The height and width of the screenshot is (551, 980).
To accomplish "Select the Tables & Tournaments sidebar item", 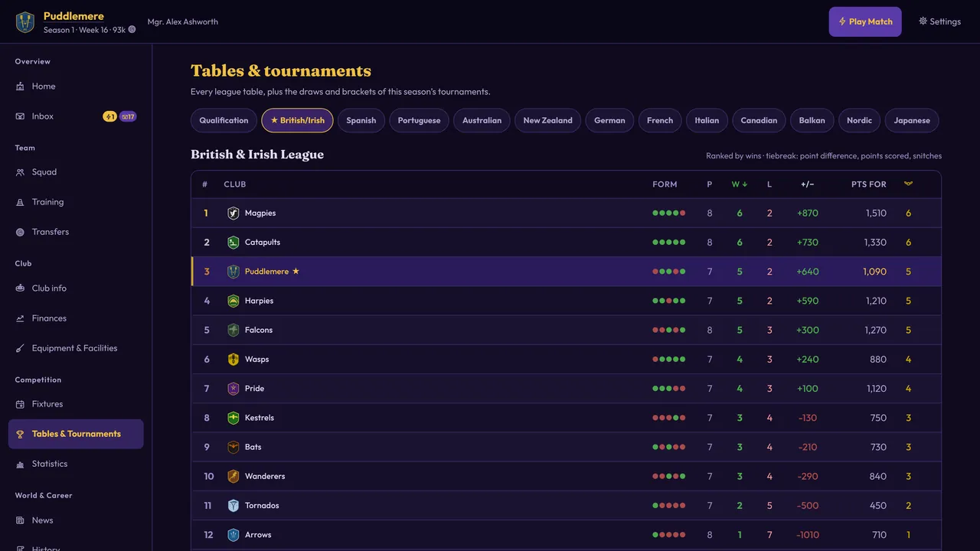I will (x=76, y=434).
